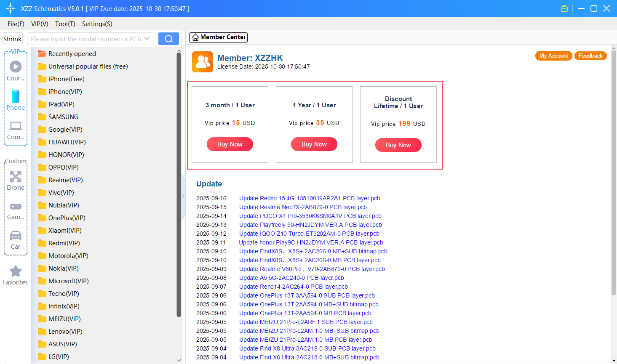
Task: Open Update Realme Neo7X PCB link
Action: click(303, 207)
